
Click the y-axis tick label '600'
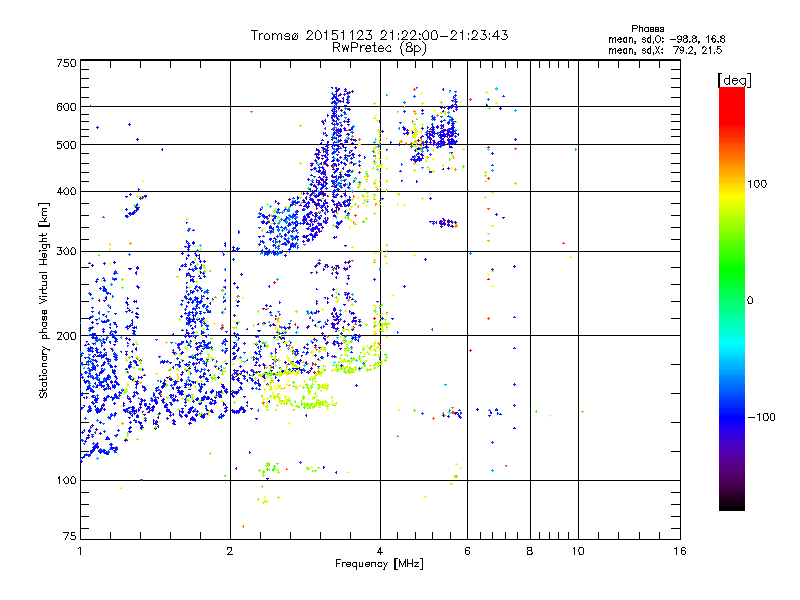pyautogui.click(x=66, y=107)
